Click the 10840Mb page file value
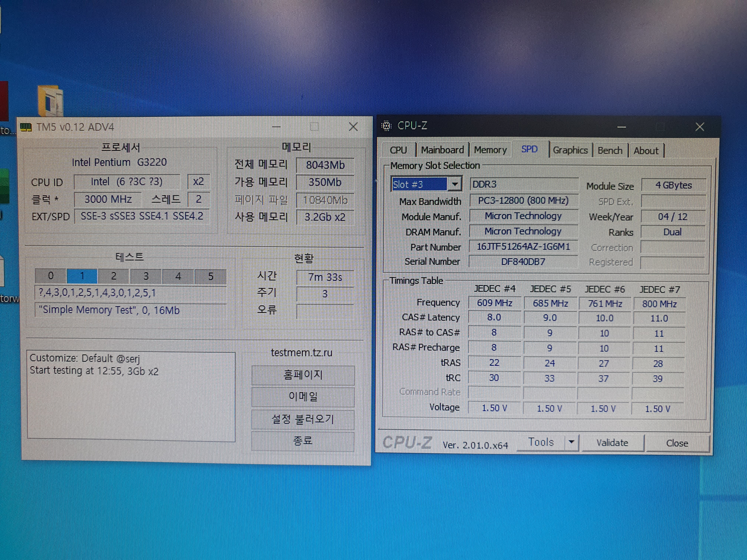 click(x=325, y=200)
